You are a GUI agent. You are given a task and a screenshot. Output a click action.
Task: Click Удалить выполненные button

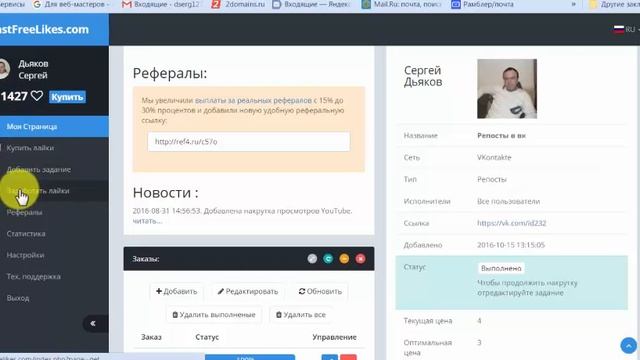pyautogui.click(x=214, y=315)
